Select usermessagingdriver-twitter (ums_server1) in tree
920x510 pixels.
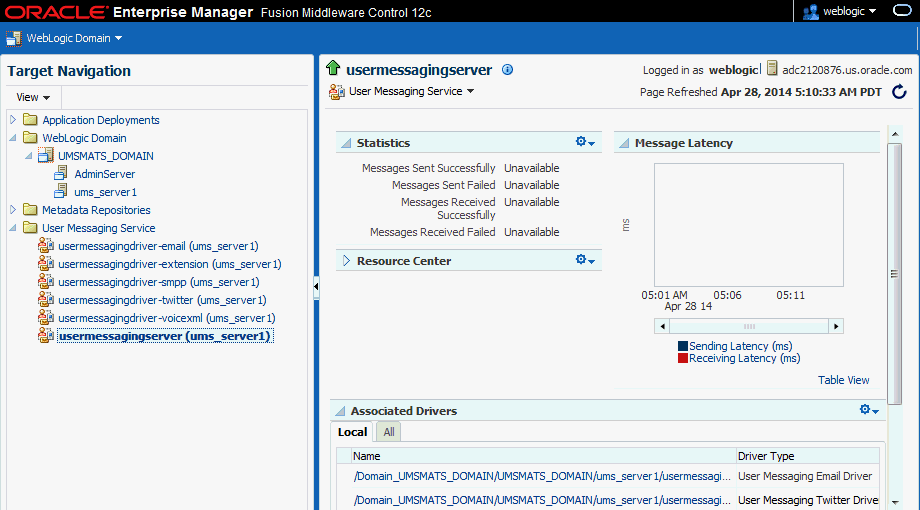coord(162,300)
